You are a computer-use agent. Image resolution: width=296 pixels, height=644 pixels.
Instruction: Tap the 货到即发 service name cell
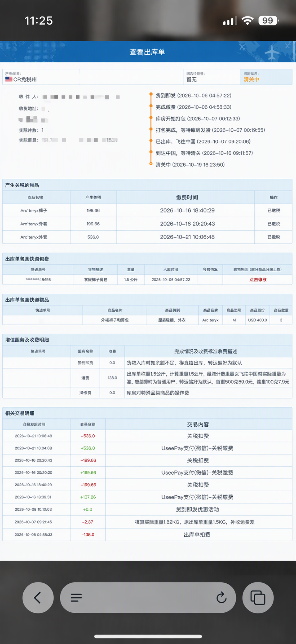(85, 363)
